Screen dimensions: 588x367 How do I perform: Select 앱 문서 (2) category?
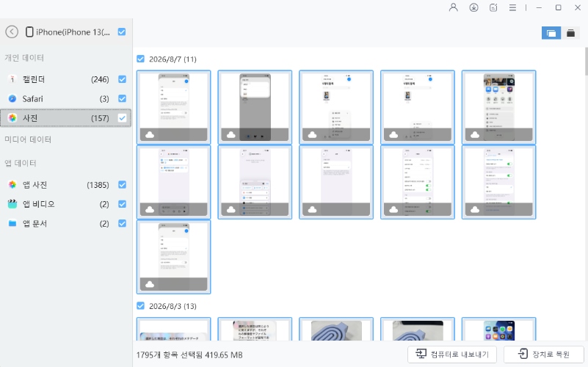coord(65,223)
